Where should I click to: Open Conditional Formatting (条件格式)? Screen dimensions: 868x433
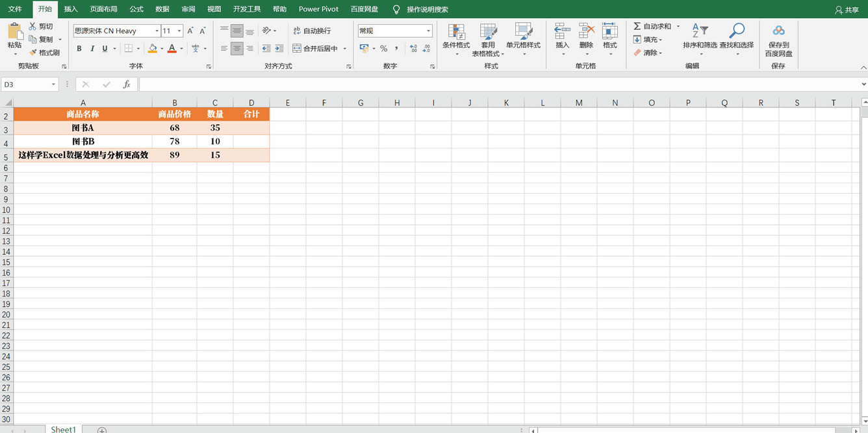tap(456, 32)
